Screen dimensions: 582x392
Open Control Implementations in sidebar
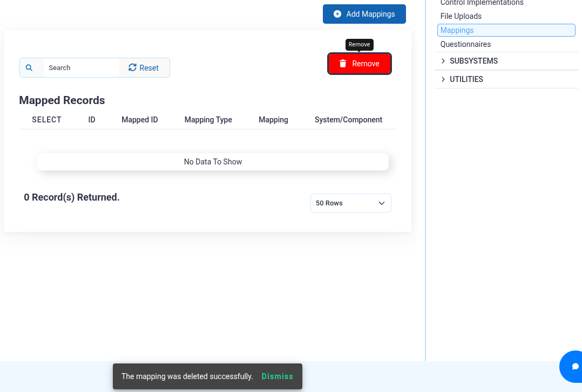(482, 3)
